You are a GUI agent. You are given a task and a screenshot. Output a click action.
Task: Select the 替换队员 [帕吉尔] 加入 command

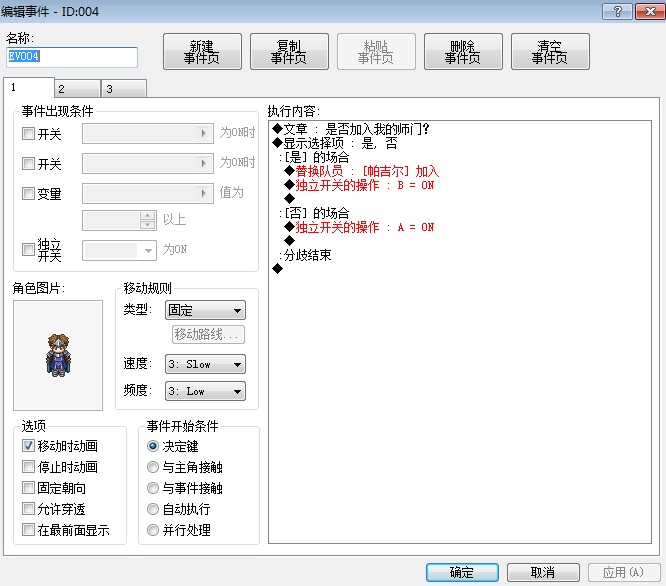362,171
